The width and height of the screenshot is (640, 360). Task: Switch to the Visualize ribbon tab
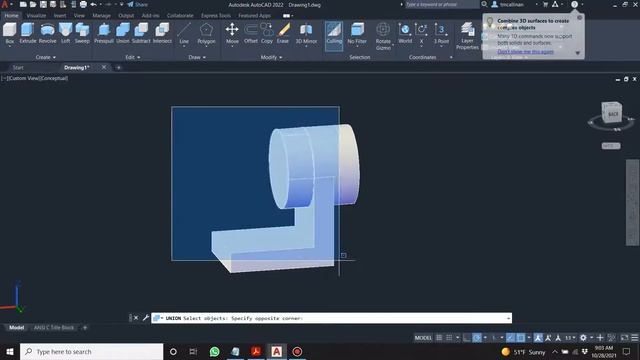36,16
